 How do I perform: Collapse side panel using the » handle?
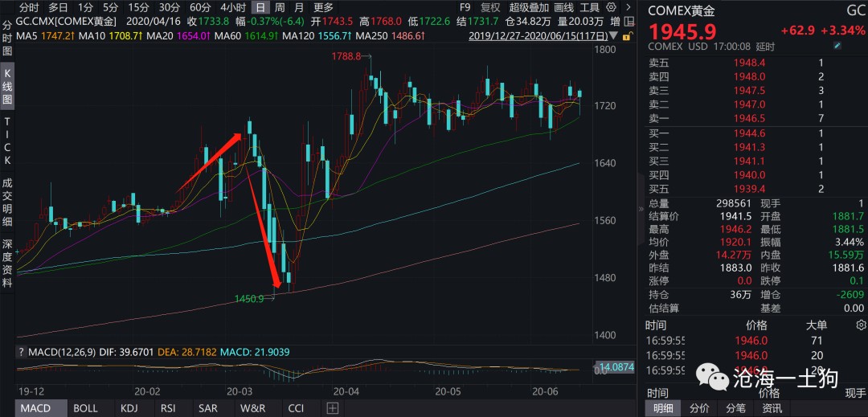[641, 209]
